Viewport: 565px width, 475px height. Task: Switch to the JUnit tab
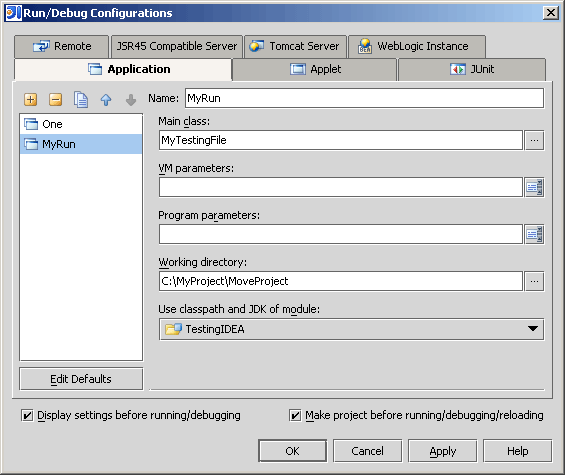(x=472, y=69)
